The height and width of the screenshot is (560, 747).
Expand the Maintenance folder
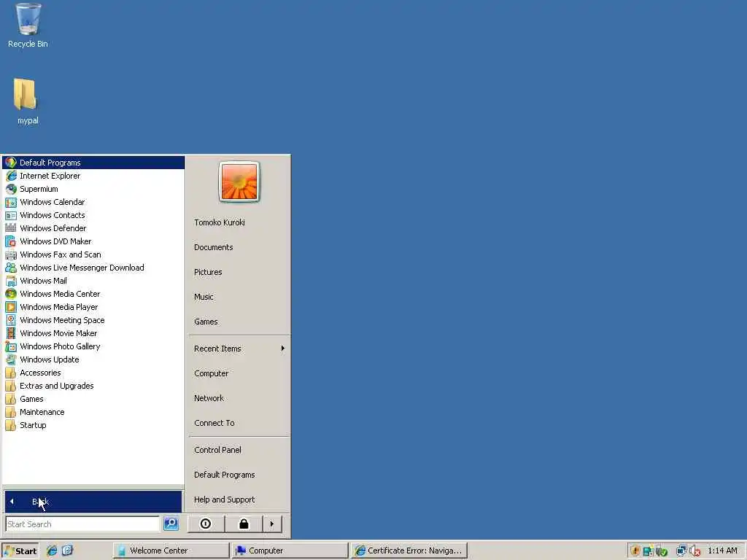(x=93, y=412)
